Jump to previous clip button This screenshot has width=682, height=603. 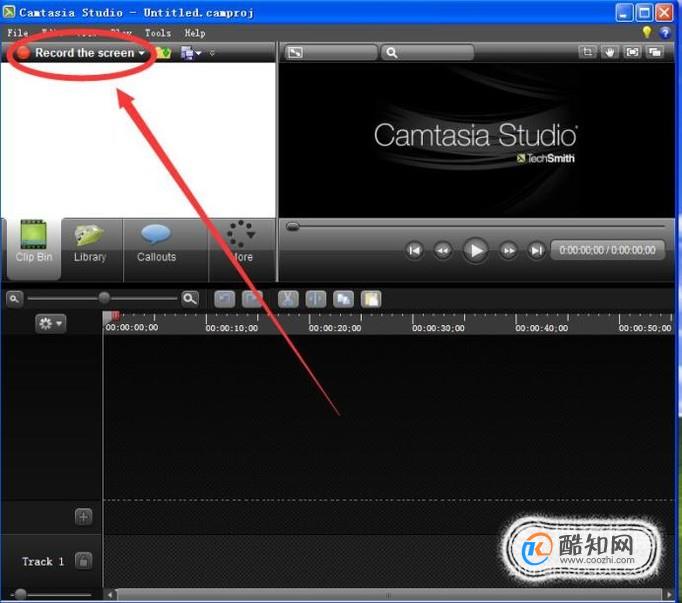414,251
